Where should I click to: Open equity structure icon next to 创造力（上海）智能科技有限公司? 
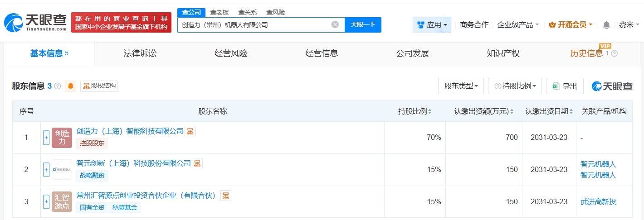[190, 131]
